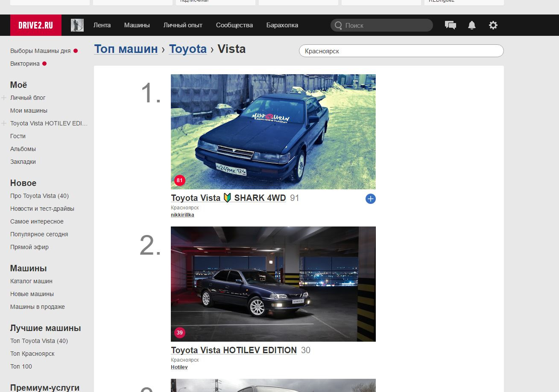Image resolution: width=559 pixels, height=392 pixels.
Task: Open the messages chat icon
Action: 451,25
